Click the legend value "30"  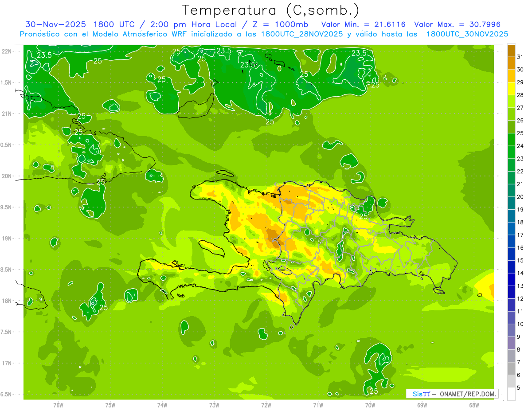tap(520, 70)
